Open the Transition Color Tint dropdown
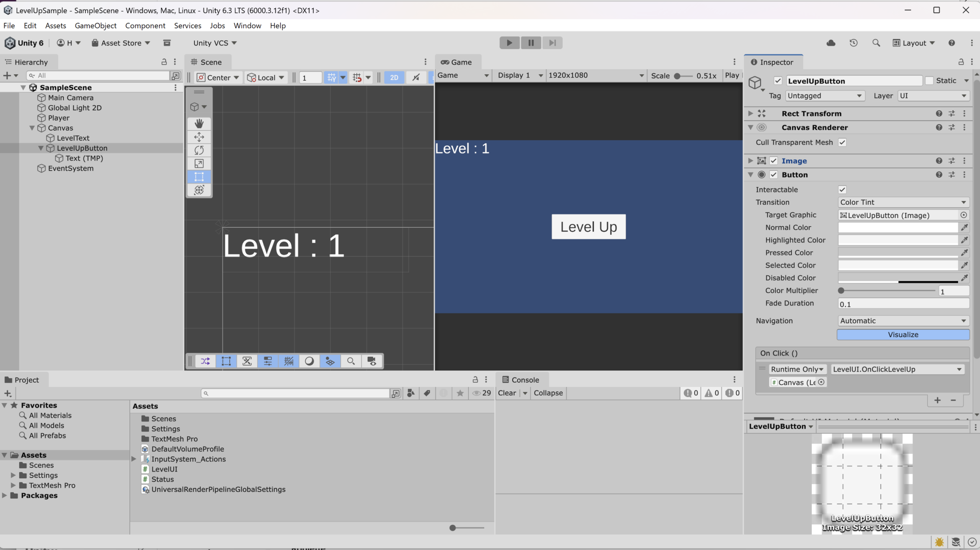Image resolution: width=980 pixels, height=550 pixels. tap(903, 202)
